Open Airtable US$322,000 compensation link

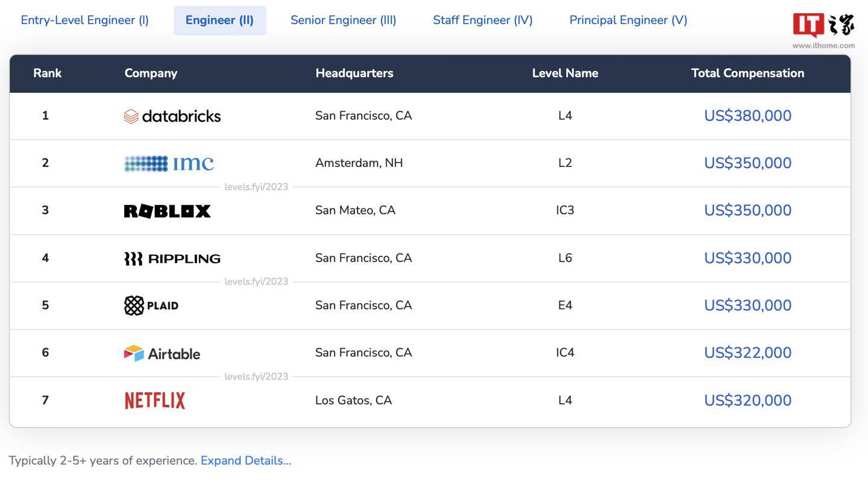pyautogui.click(x=747, y=352)
